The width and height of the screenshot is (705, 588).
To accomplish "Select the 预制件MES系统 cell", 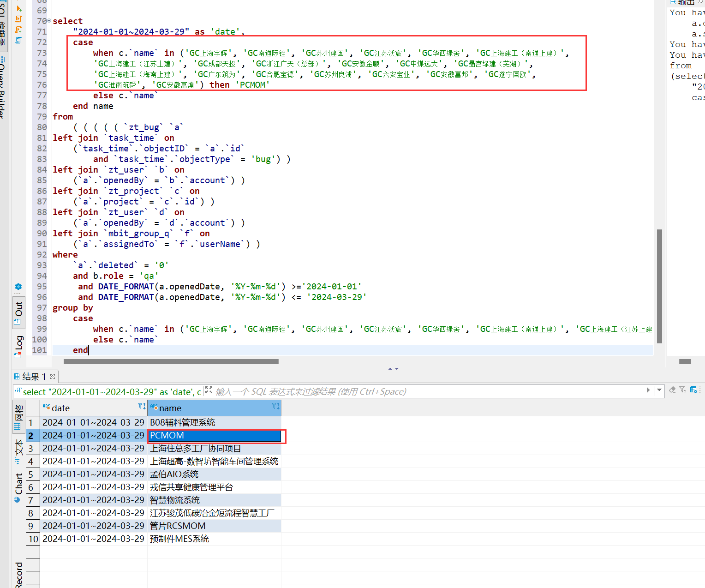I will [214, 539].
